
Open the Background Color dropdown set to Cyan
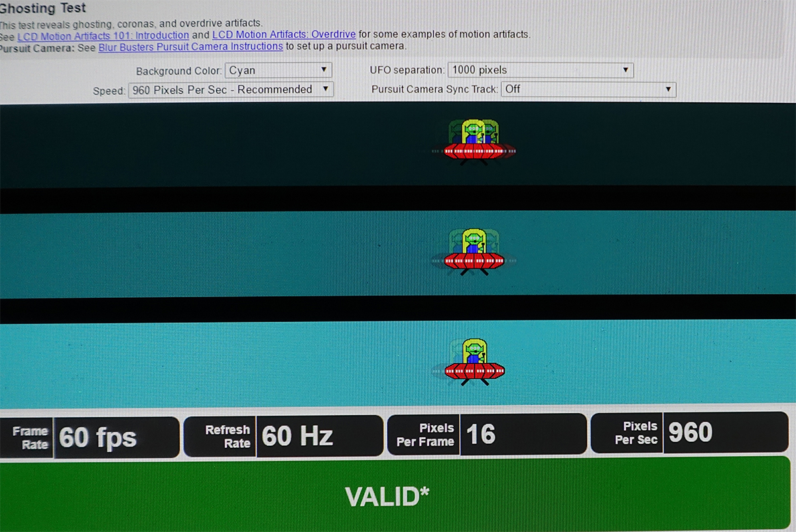[x=279, y=70]
